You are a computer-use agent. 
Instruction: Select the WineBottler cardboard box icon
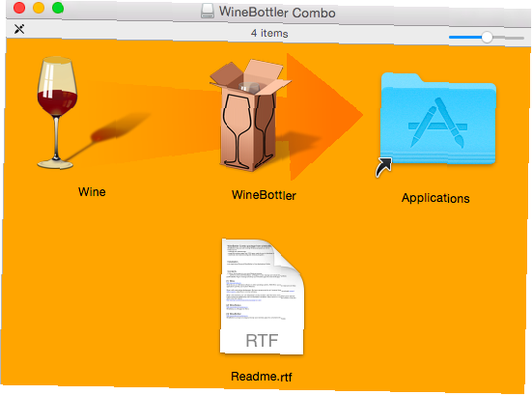point(250,115)
